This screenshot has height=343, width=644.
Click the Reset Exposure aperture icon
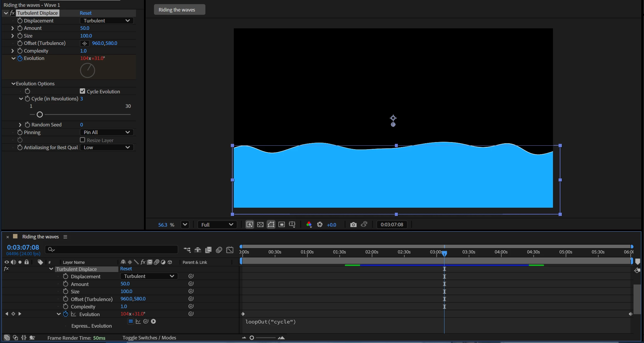[x=320, y=225]
